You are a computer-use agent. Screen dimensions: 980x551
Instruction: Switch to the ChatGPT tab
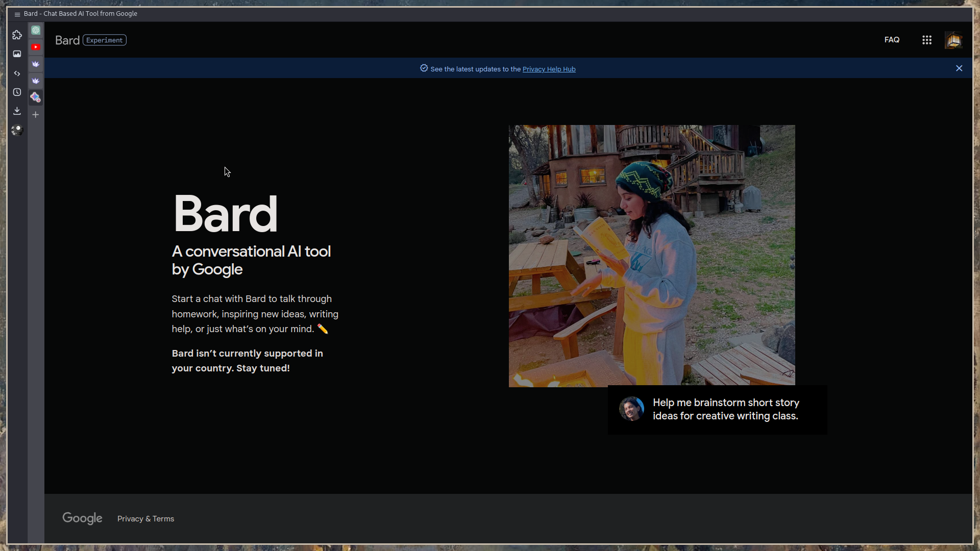tap(36, 31)
